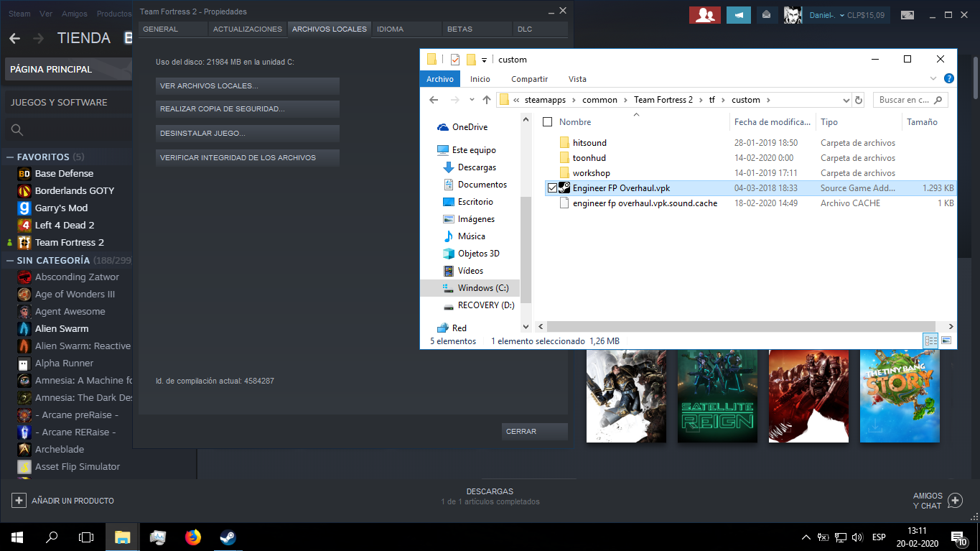This screenshot has width=980, height=551.
Task: Click breadcrumb chevron after custom
Action: click(768, 100)
